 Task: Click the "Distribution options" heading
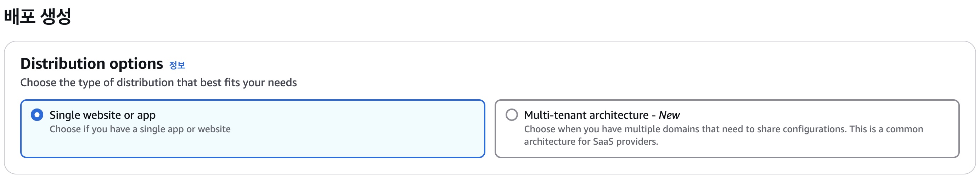click(91, 63)
